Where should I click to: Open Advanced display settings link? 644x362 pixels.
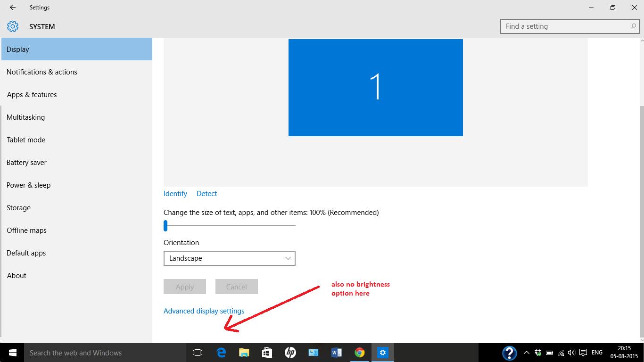pos(204,311)
